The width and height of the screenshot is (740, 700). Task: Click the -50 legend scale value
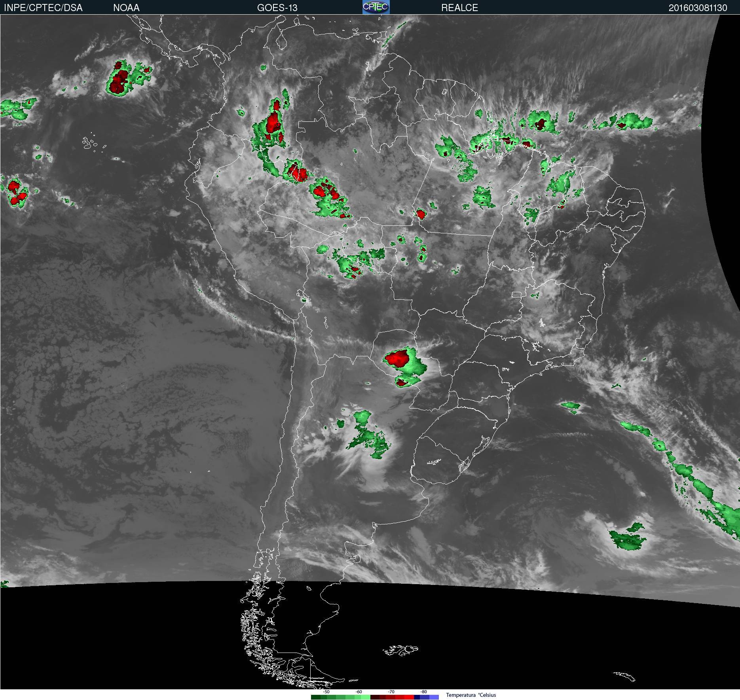[x=326, y=692]
